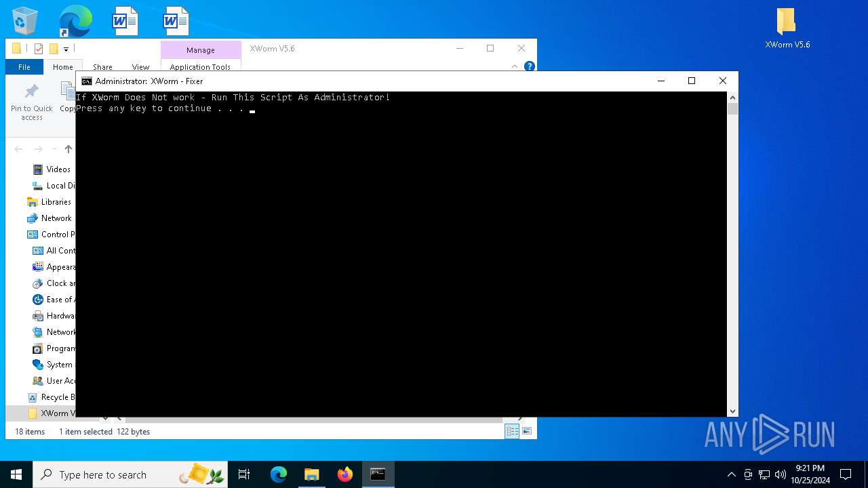Go back in Explorer navigation
The image size is (868, 488).
point(18,149)
